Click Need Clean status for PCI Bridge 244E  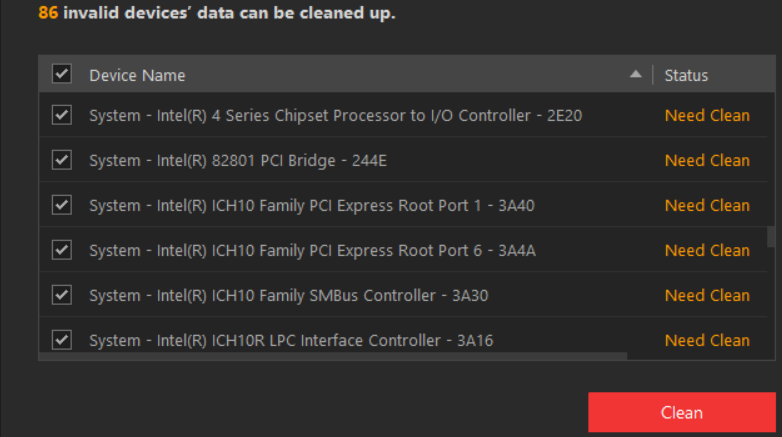point(707,160)
